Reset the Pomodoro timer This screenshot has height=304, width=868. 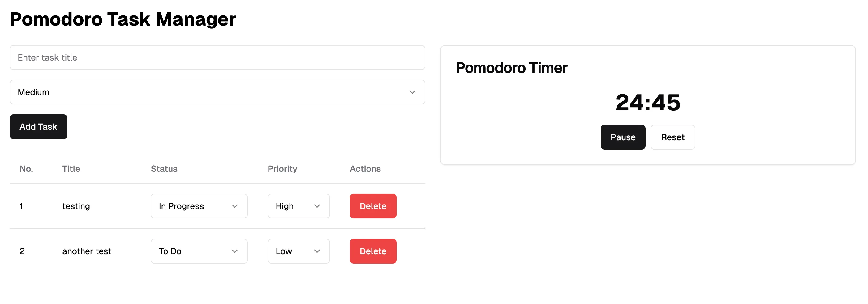coord(672,137)
